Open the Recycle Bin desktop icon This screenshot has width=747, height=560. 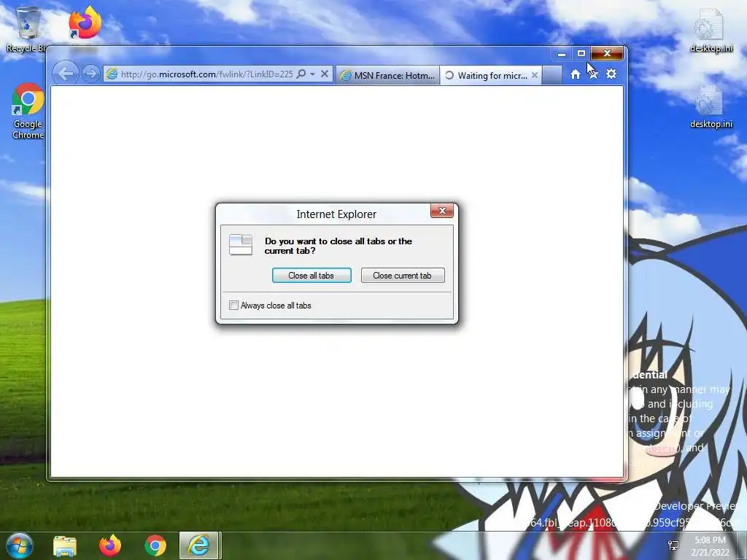(x=27, y=29)
